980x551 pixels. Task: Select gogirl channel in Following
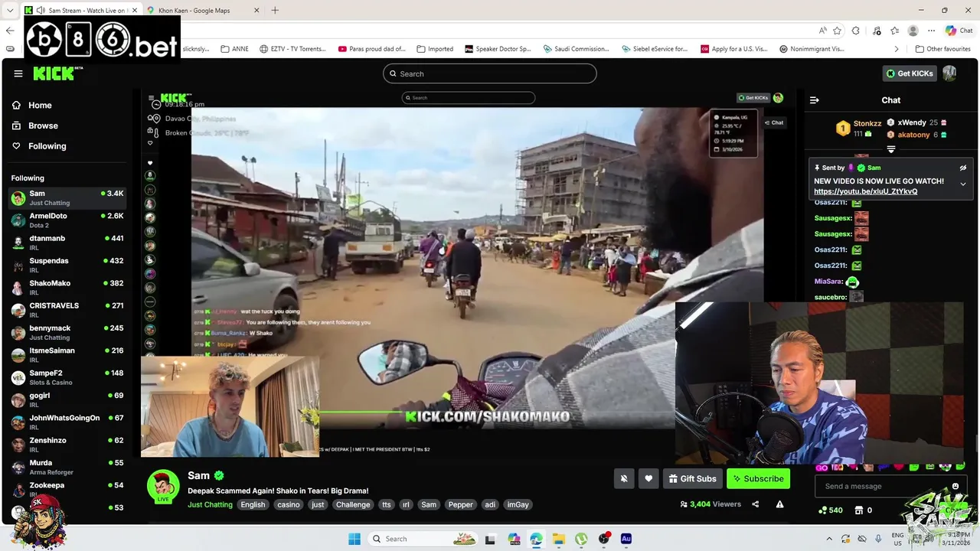pos(66,399)
